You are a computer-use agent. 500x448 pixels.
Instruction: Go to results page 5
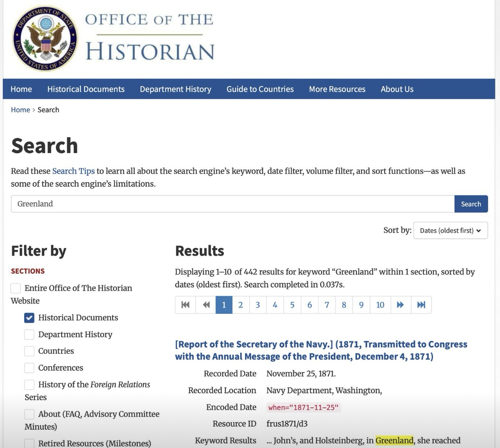(x=292, y=305)
